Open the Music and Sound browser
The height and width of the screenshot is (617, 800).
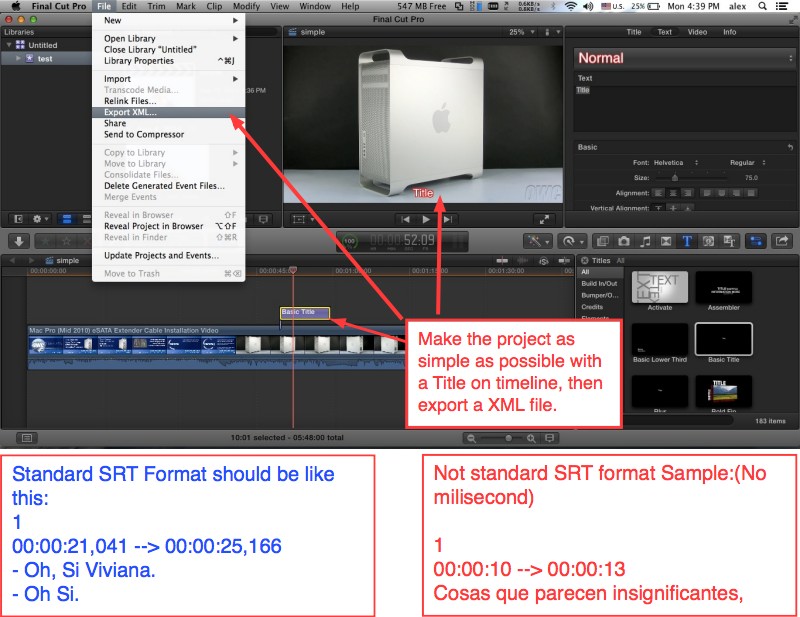645,241
